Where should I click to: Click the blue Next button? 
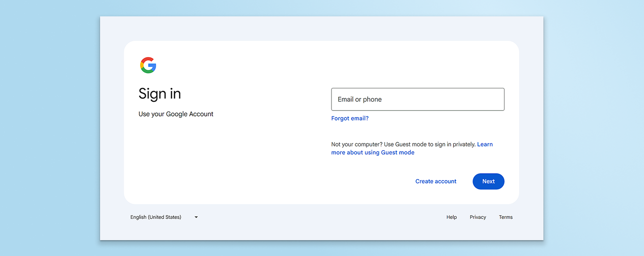488,181
